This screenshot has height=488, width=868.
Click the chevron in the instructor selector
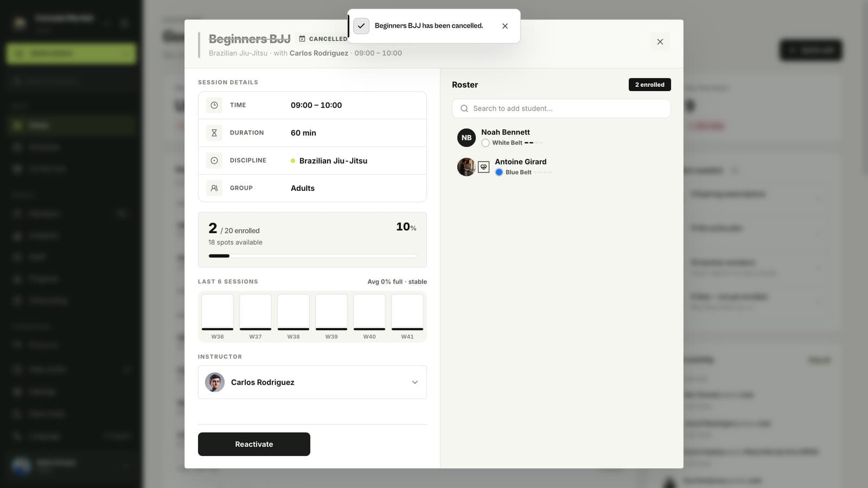pos(415,382)
